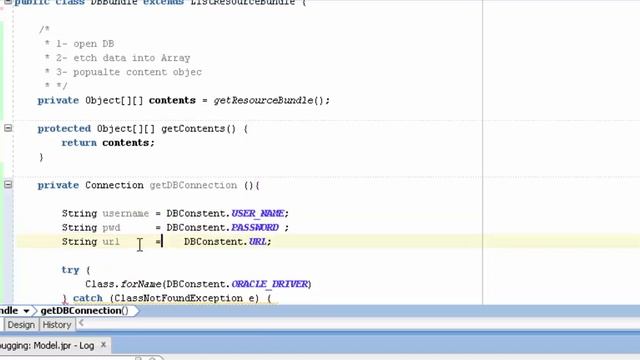Select getDBConnection() in the breadcrumb bar
The height and width of the screenshot is (360, 640).
coord(84,311)
